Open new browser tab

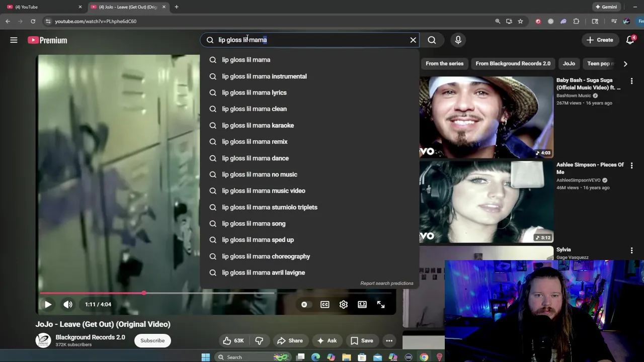pyautogui.click(x=176, y=7)
